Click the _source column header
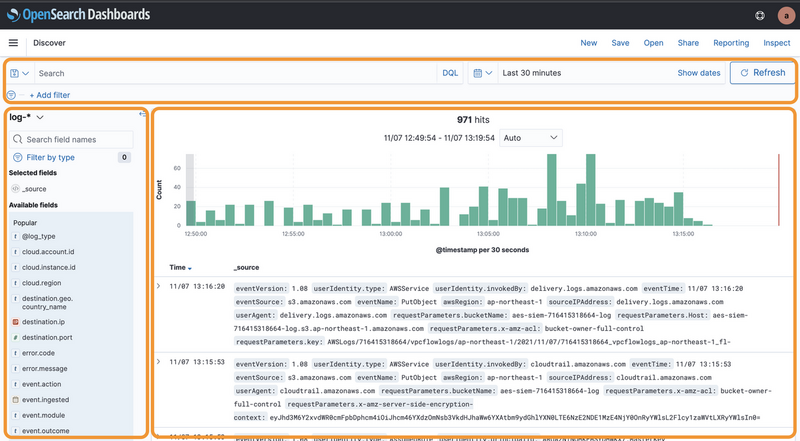Viewport: 800px width, 441px height. click(246, 267)
